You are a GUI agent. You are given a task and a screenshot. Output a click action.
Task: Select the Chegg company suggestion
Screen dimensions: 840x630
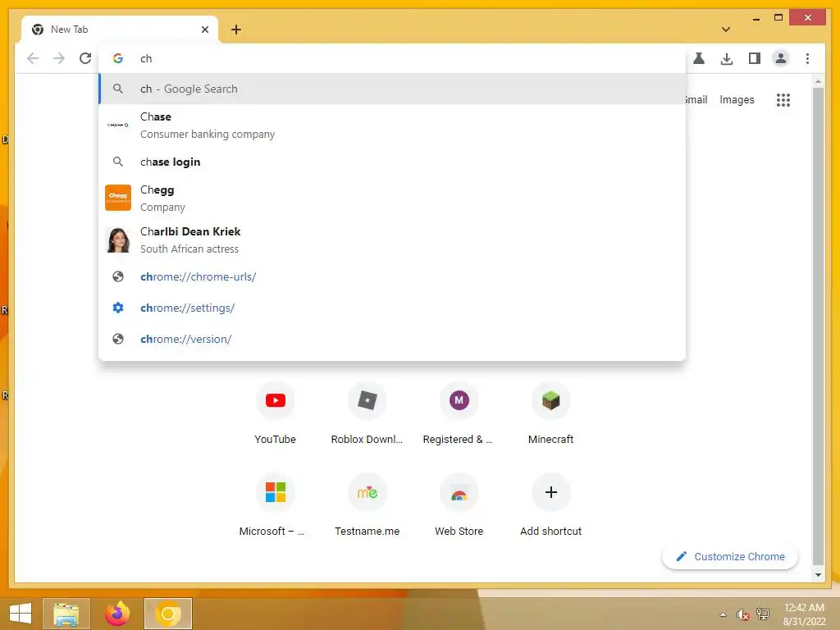tap(392, 199)
